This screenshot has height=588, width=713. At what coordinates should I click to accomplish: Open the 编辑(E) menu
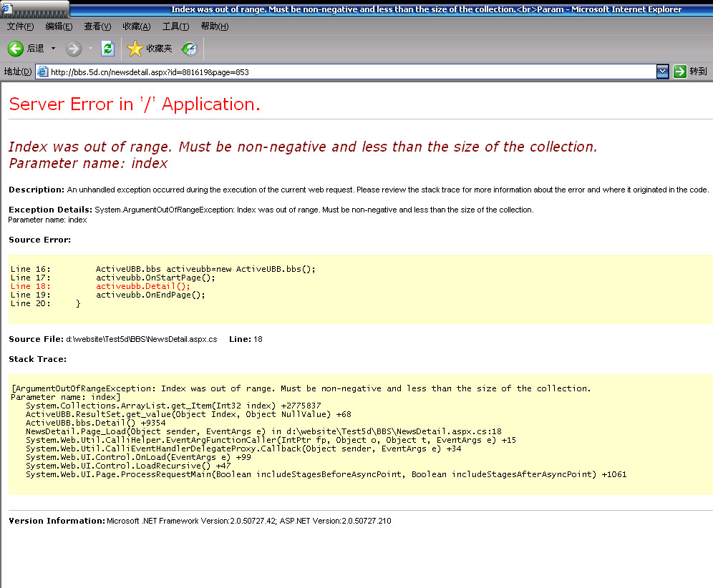pos(59,26)
